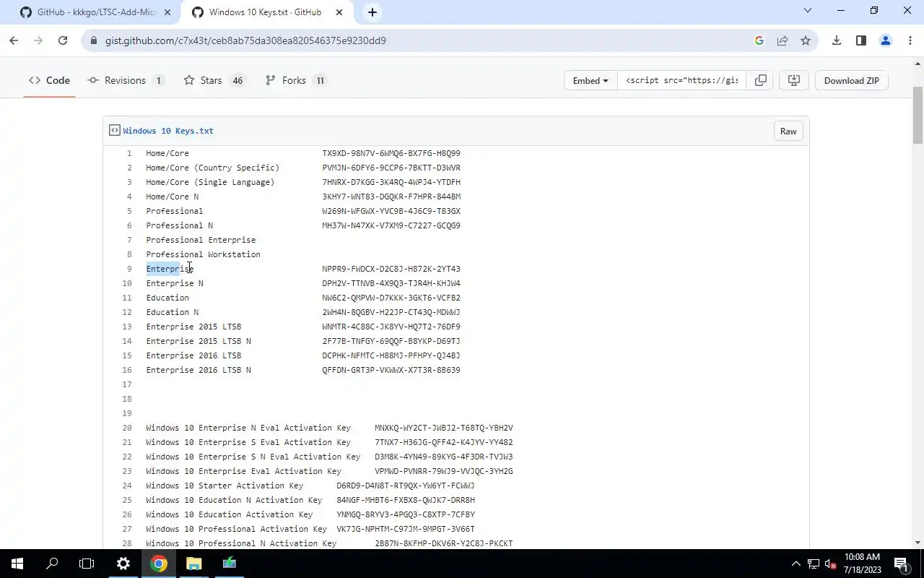Reload the current page
The width and height of the screenshot is (924, 578).
coord(63,40)
